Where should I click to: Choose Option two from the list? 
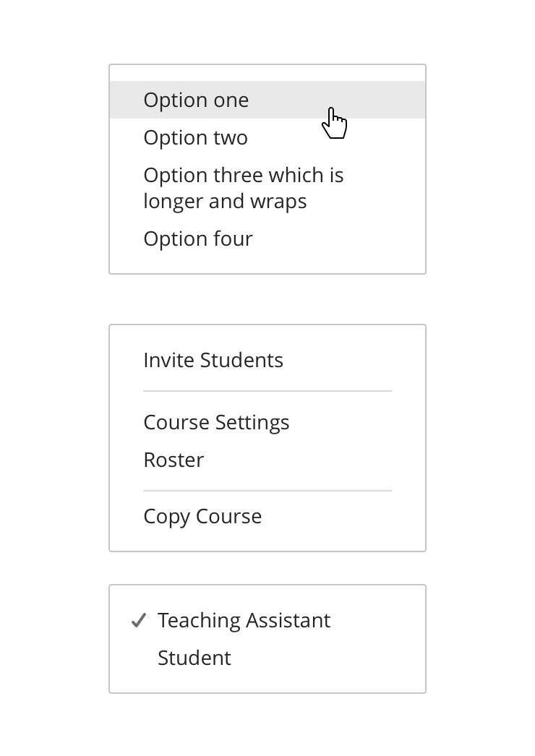pyautogui.click(x=195, y=137)
